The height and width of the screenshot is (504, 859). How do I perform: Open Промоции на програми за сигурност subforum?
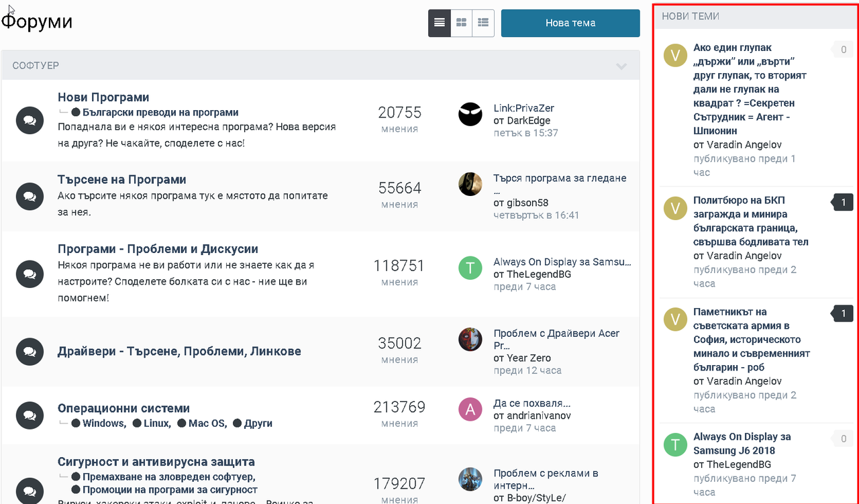pos(170,490)
